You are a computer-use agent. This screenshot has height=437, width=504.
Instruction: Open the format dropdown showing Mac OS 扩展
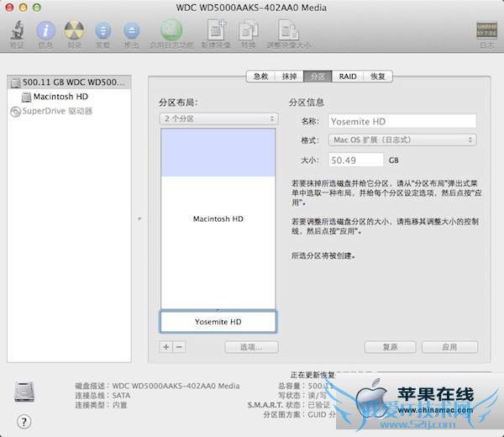402,140
